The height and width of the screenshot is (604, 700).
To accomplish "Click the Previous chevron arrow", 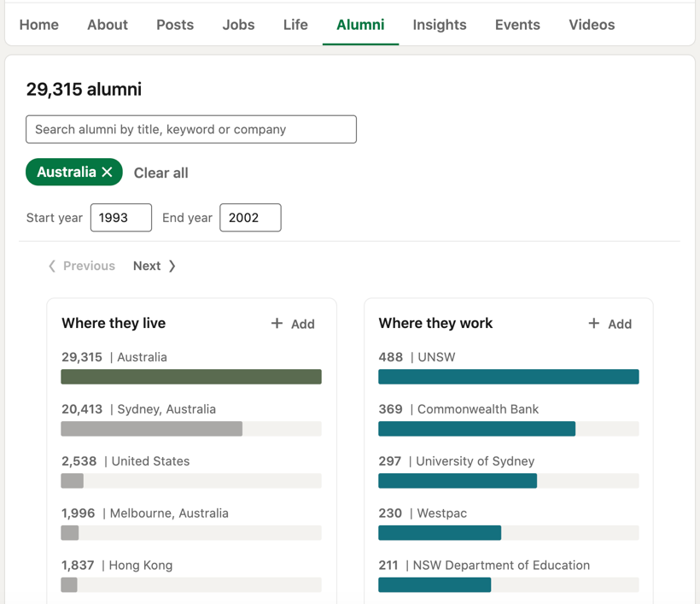I will point(52,266).
